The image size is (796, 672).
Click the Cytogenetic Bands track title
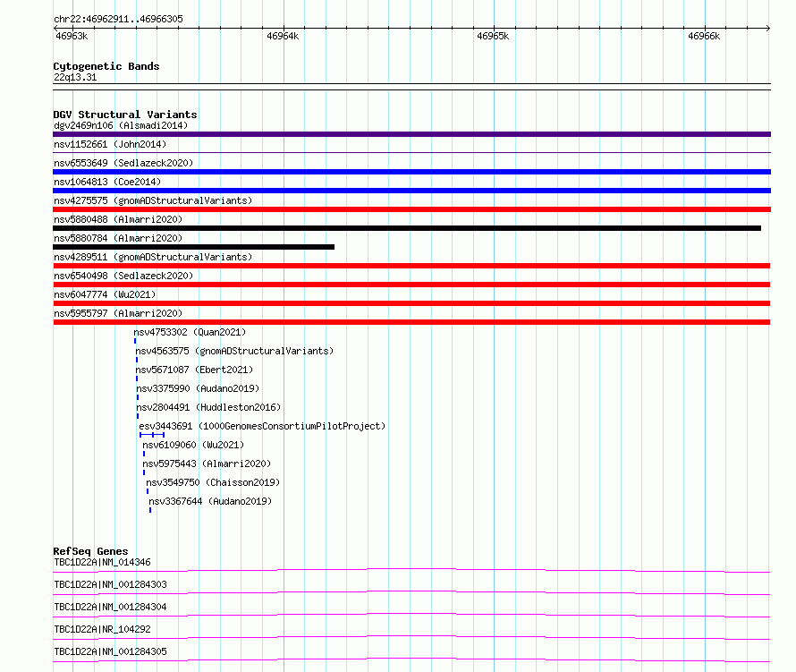(x=106, y=66)
